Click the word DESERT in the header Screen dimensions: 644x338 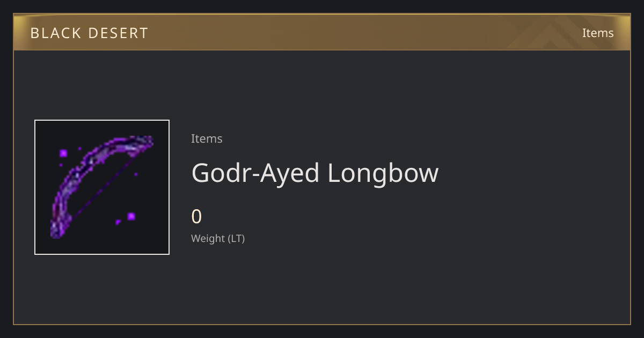tap(118, 33)
